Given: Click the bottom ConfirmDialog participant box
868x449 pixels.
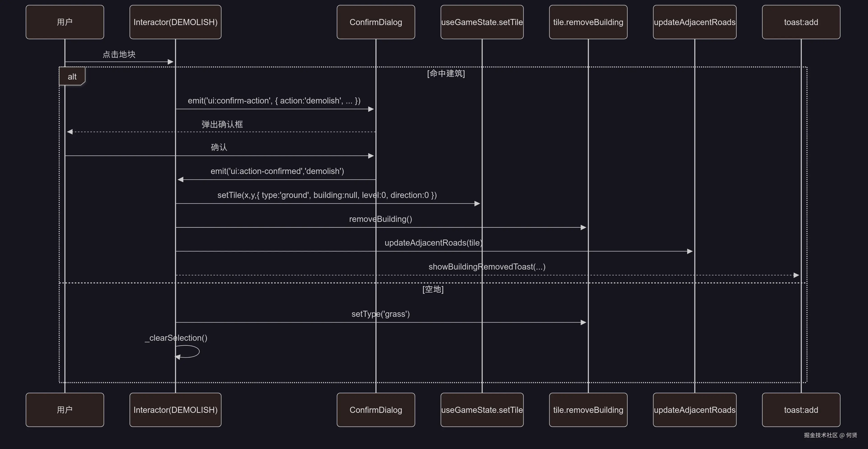Looking at the screenshot, I should [376, 410].
